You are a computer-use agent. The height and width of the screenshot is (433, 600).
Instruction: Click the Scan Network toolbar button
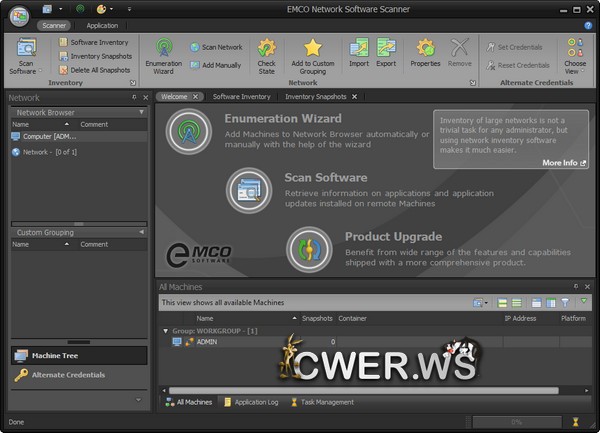tap(215, 47)
